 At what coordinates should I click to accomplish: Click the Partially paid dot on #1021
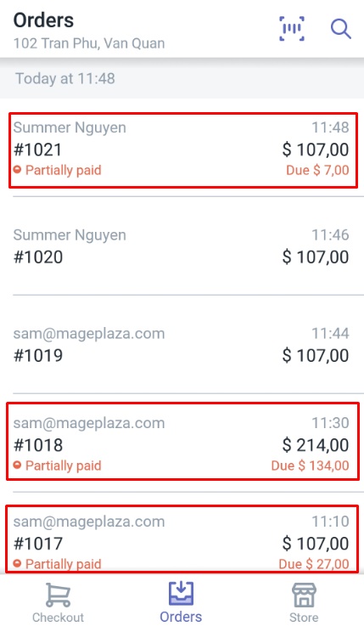(x=17, y=170)
